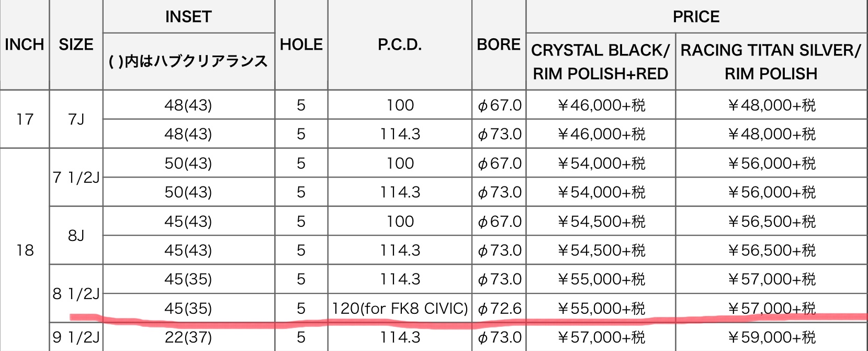Click the 7J size cell
Image resolution: width=868 pixels, height=351 pixels.
click(76, 119)
